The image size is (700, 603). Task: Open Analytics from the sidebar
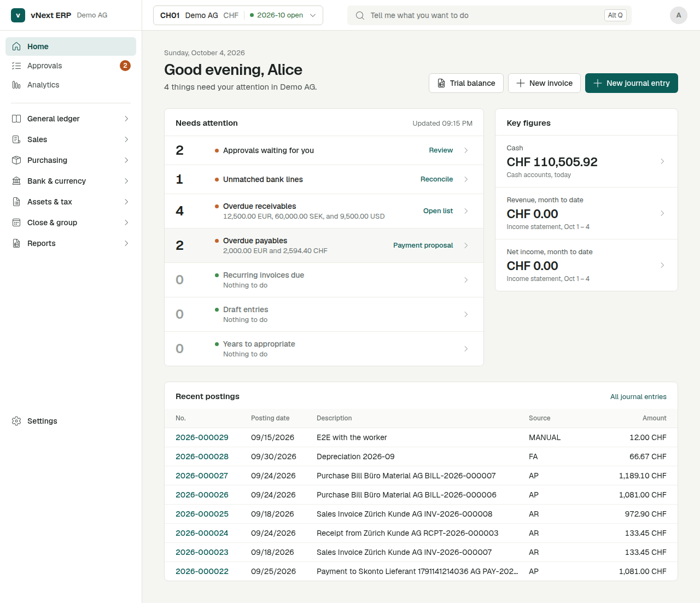pos(71,85)
